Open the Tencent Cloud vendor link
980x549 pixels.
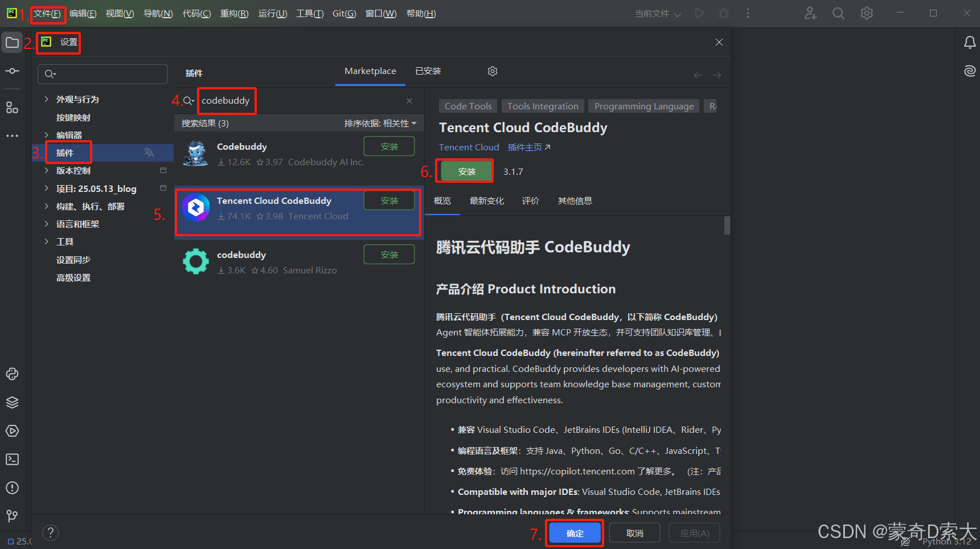(469, 148)
